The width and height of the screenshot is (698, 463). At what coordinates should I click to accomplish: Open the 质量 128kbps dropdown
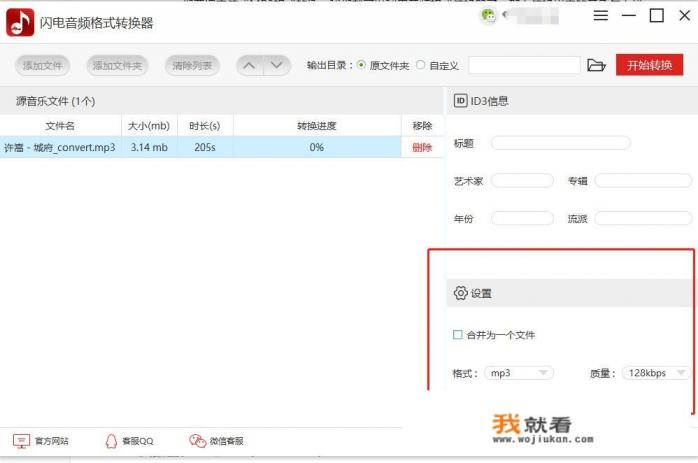coord(656,373)
